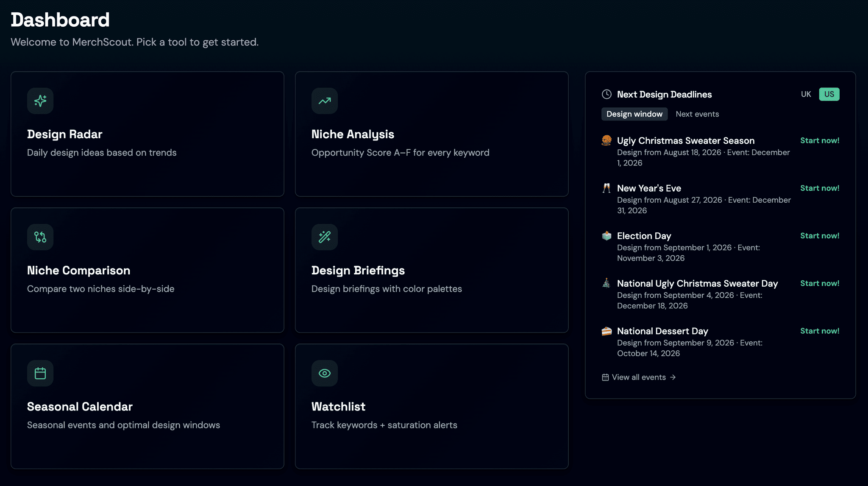868x486 pixels.
Task: Select the US region toggle
Action: (x=829, y=94)
